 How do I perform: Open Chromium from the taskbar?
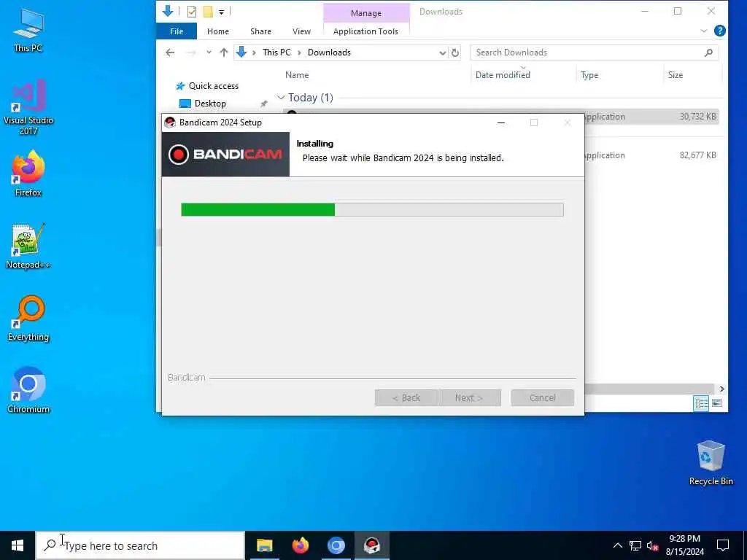336,545
